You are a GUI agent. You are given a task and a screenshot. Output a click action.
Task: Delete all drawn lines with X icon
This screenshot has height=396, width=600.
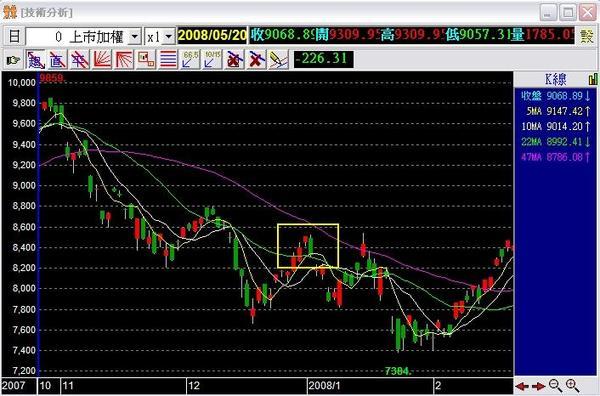pyautogui.click(x=256, y=60)
